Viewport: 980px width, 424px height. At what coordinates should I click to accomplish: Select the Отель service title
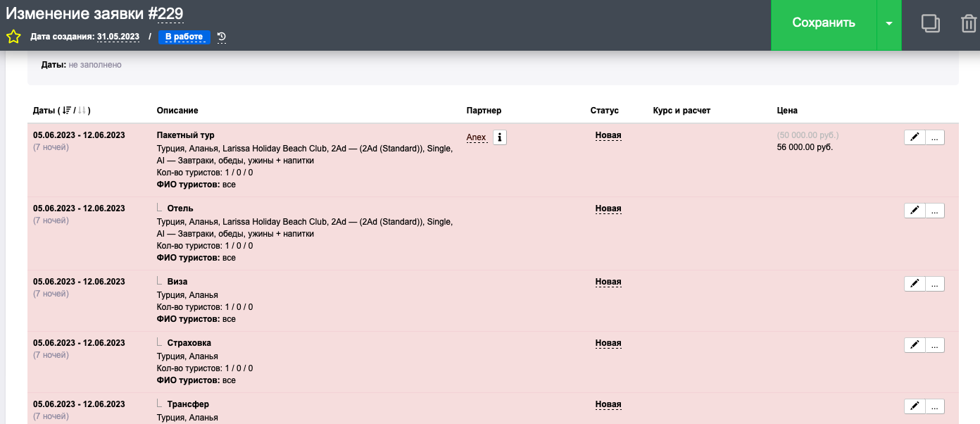(x=180, y=208)
